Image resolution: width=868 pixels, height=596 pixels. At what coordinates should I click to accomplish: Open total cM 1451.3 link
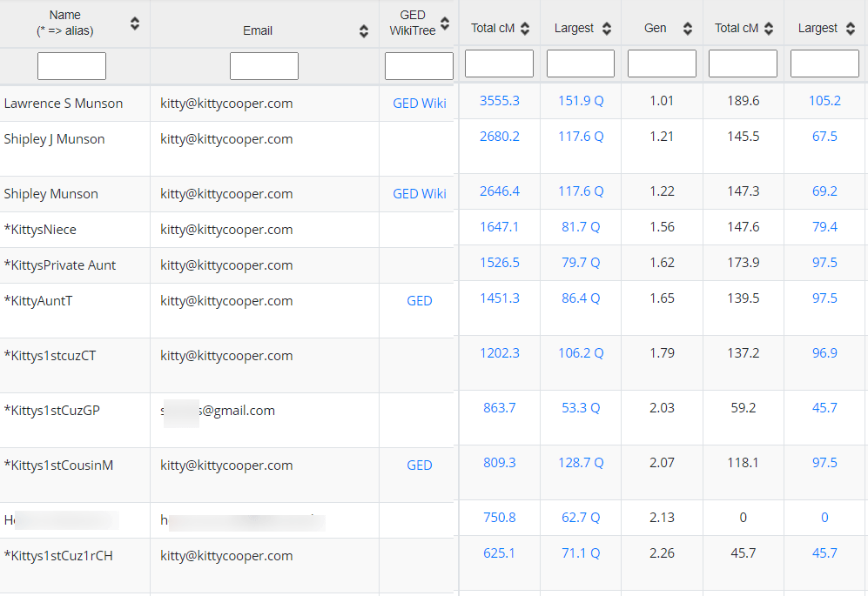(500, 298)
